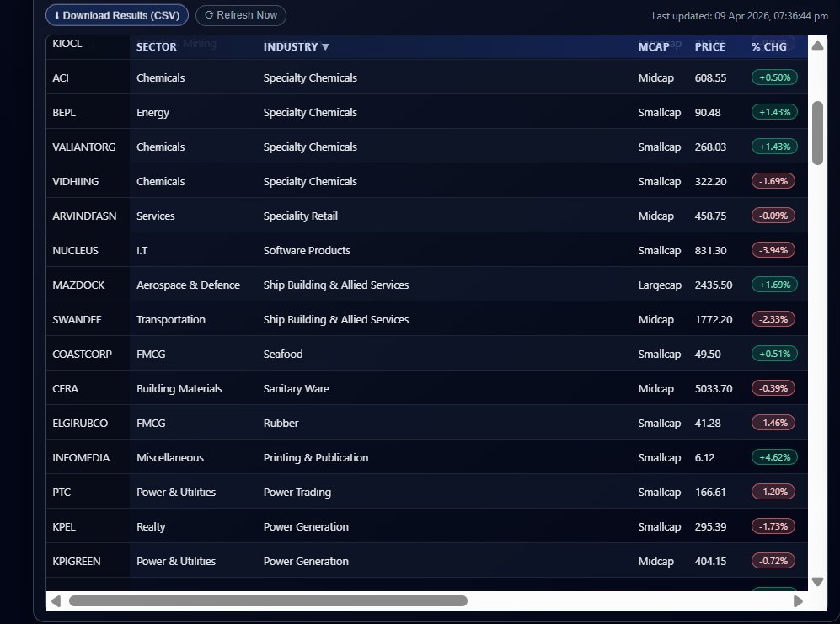The width and height of the screenshot is (840, 624).
Task: Select the ACI ticker row
Action: click(x=426, y=77)
